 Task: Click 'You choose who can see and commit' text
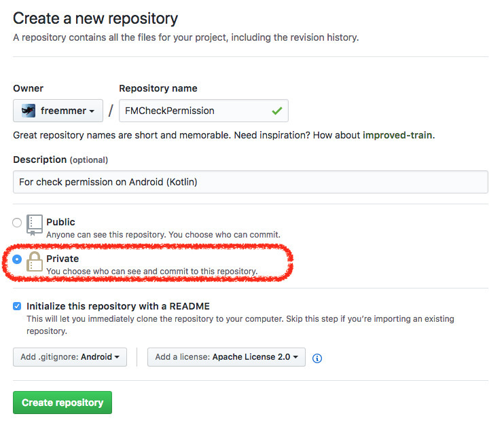[x=152, y=272]
